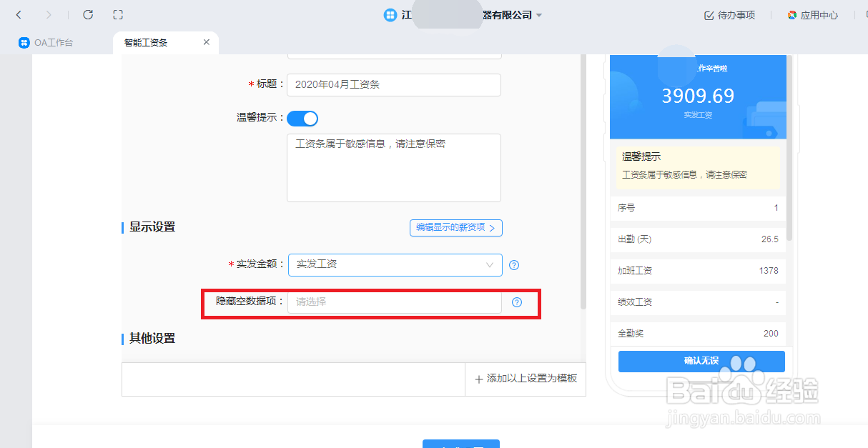
Task: Click the 显示设置 section heading
Action: pos(152,227)
